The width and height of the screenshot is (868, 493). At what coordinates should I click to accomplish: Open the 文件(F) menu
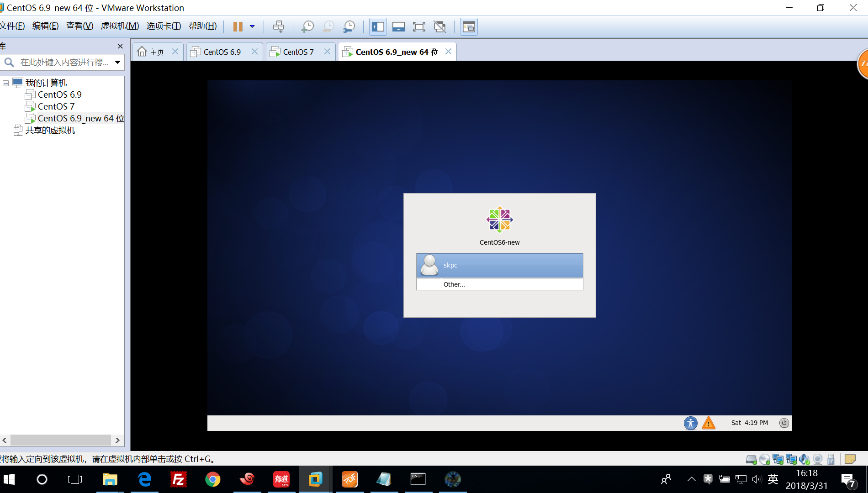click(12, 26)
